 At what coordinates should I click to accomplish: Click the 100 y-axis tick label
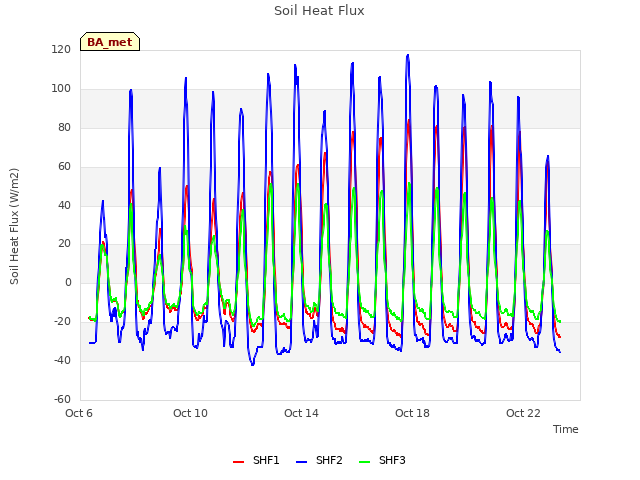point(61,89)
